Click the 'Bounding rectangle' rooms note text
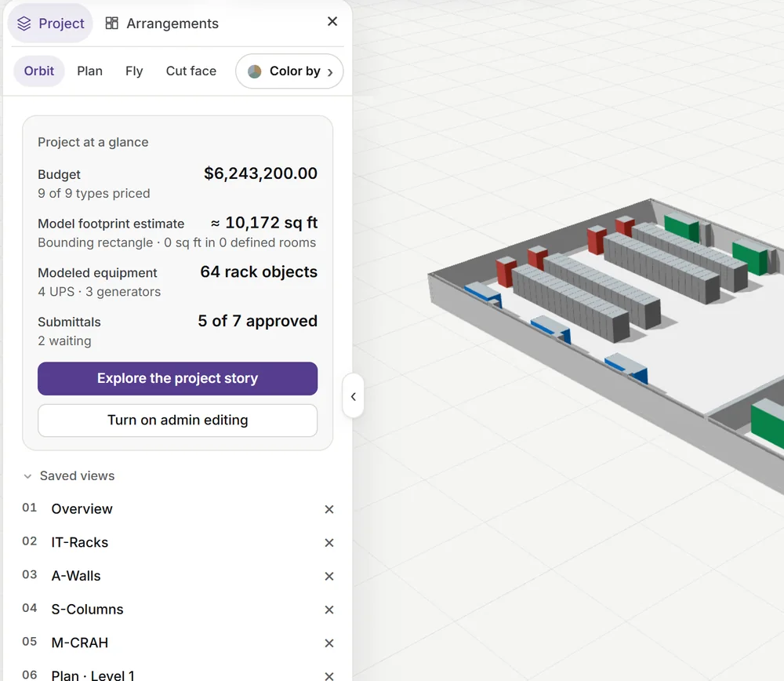This screenshot has height=681, width=784. pos(177,242)
